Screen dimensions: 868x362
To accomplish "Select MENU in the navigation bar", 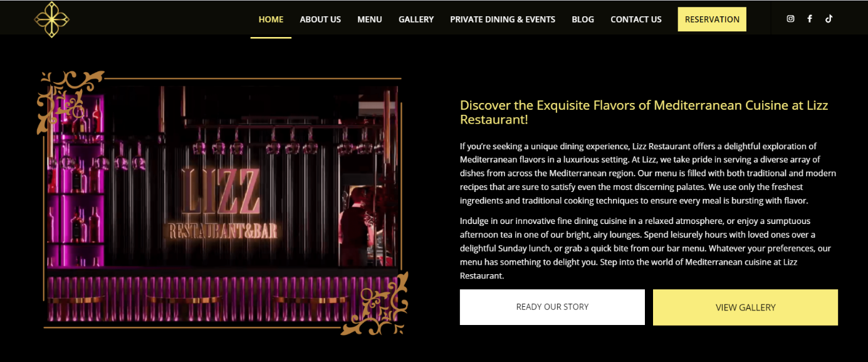I will pyautogui.click(x=370, y=19).
